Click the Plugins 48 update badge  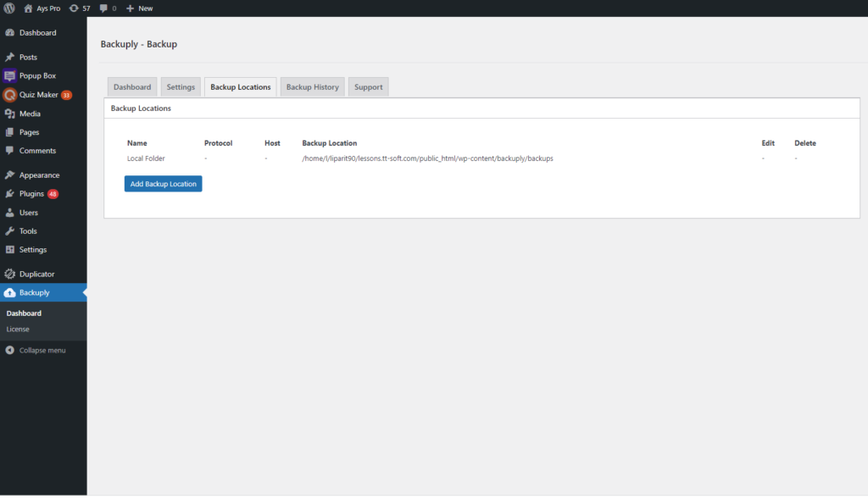[53, 194]
